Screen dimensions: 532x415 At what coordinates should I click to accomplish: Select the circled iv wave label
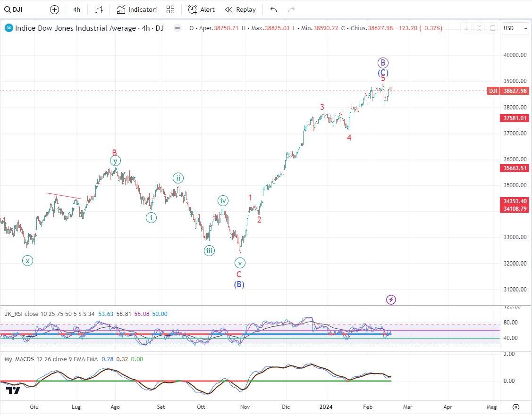(x=223, y=201)
